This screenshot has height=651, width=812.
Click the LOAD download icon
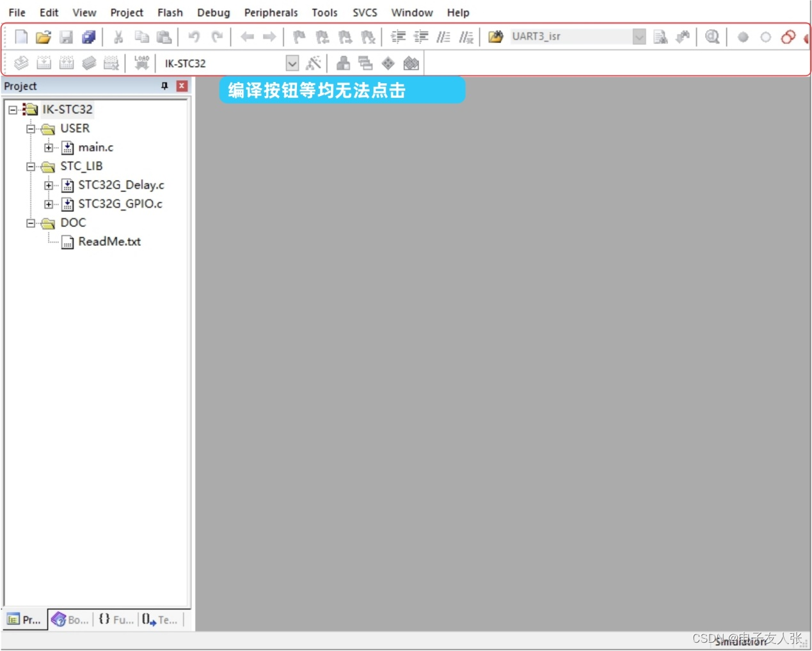click(141, 63)
